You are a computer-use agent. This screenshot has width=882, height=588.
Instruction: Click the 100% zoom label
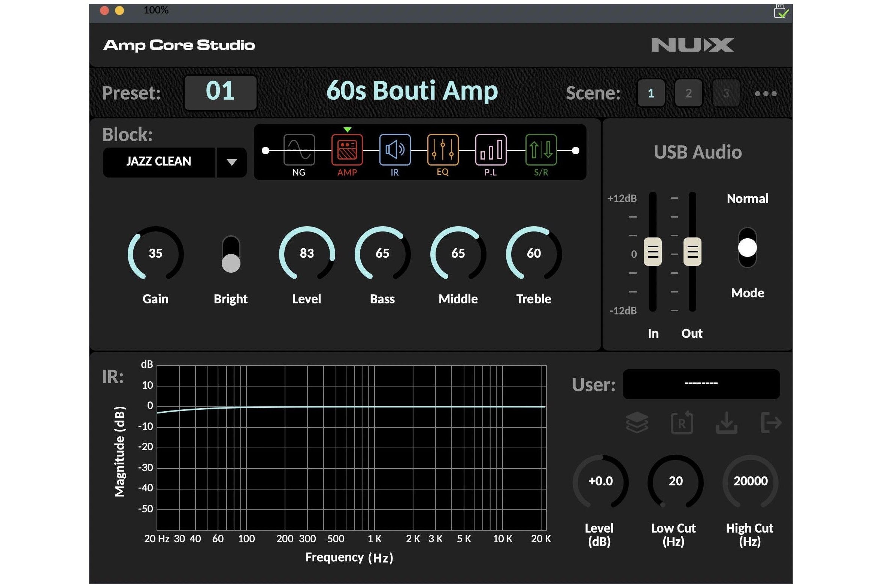(x=156, y=10)
